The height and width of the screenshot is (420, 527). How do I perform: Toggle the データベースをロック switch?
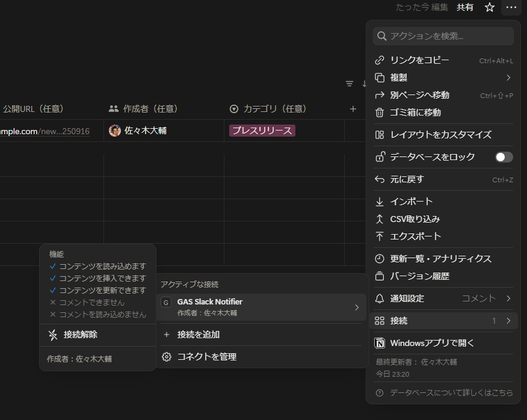(x=504, y=157)
